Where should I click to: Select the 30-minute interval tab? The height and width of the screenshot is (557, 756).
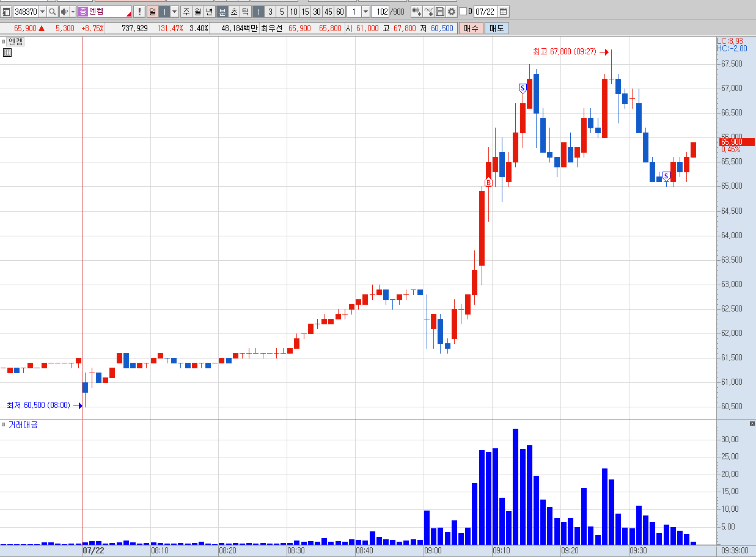(317, 12)
